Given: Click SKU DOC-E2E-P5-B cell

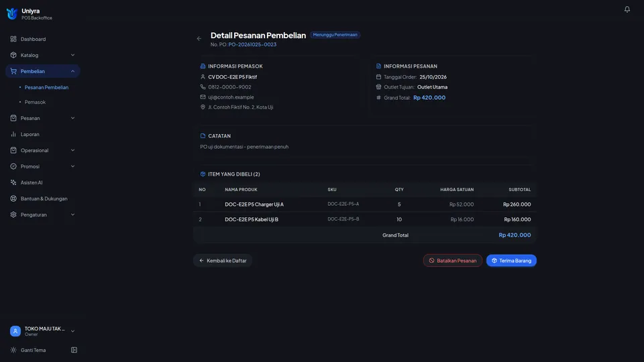Looking at the screenshot, I should pos(343,219).
